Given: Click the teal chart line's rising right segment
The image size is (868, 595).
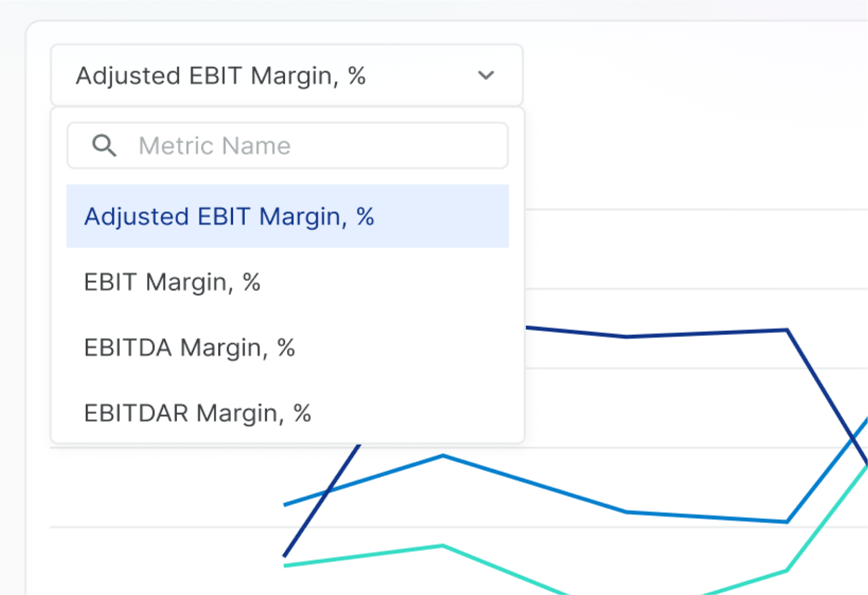Looking at the screenshot, I should coord(827,519).
